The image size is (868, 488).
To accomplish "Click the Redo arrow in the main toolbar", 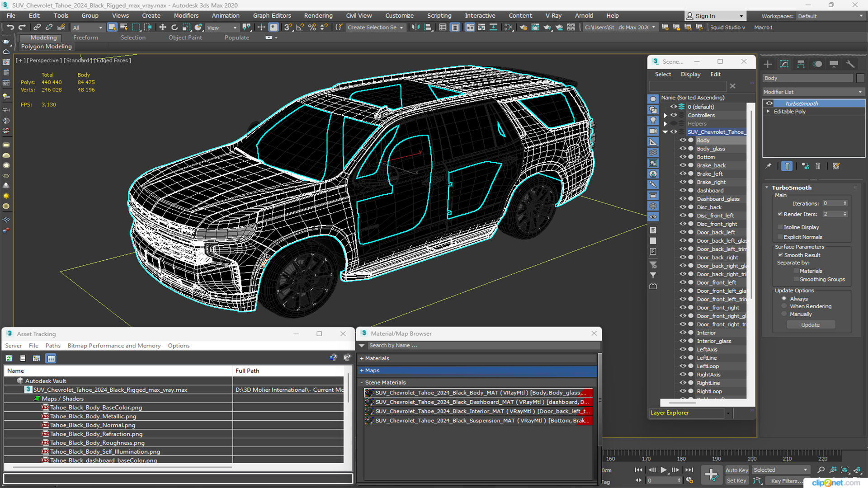I will (x=22, y=28).
